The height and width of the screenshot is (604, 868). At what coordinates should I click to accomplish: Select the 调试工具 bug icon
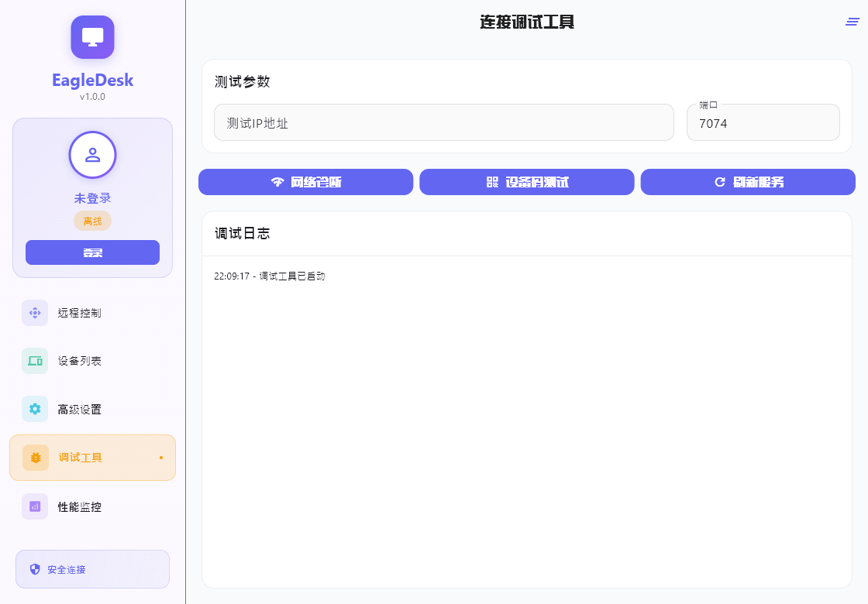(35, 458)
